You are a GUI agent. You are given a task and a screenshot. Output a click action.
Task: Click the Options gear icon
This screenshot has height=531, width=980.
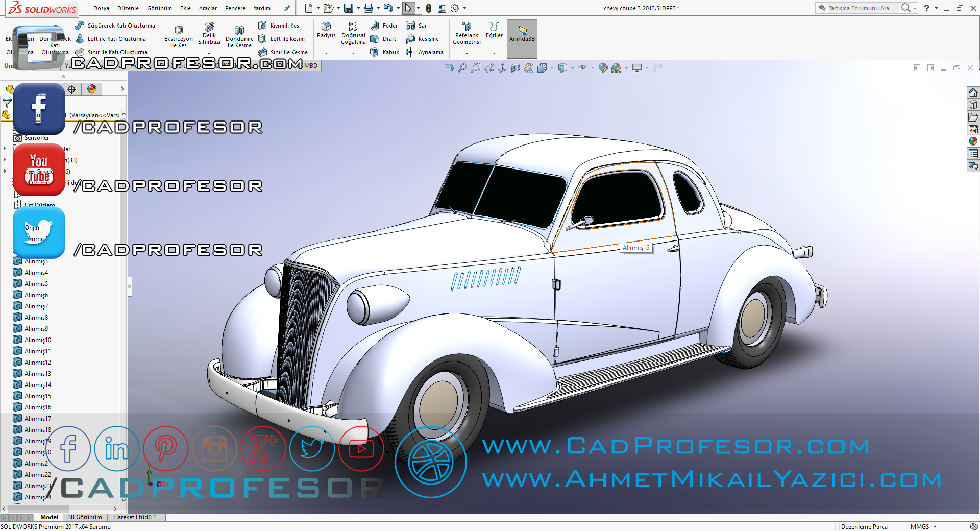click(455, 8)
